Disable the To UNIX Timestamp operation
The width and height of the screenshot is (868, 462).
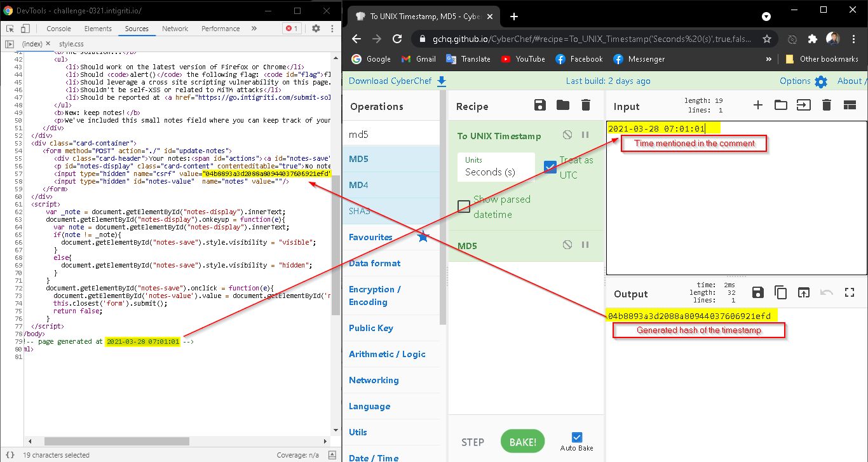click(567, 135)
